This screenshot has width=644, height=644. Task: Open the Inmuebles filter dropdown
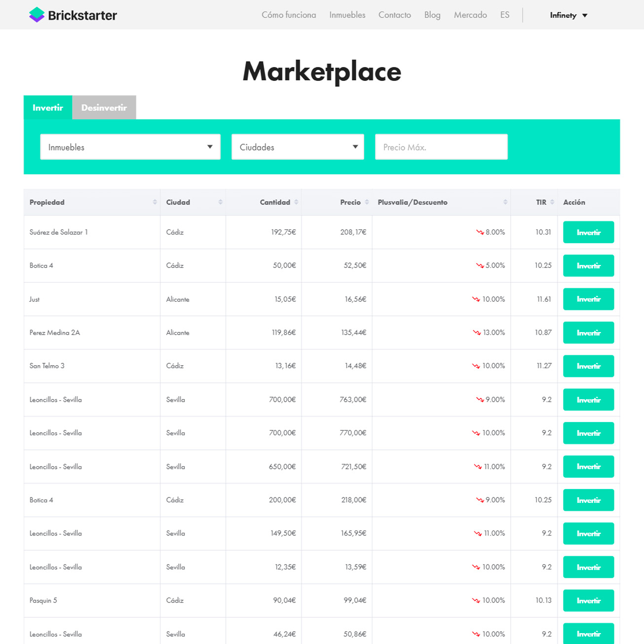130,147
